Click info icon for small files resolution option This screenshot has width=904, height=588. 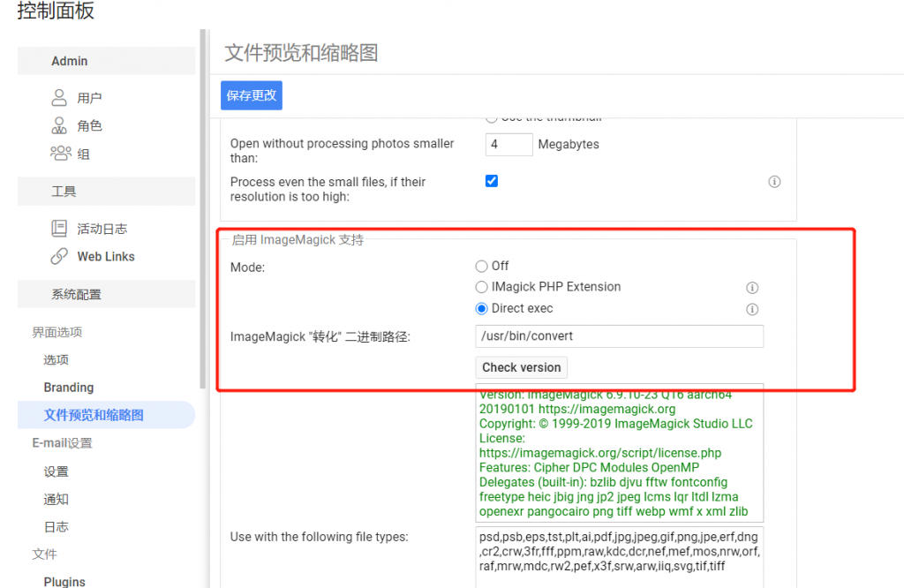pos(774,182)
